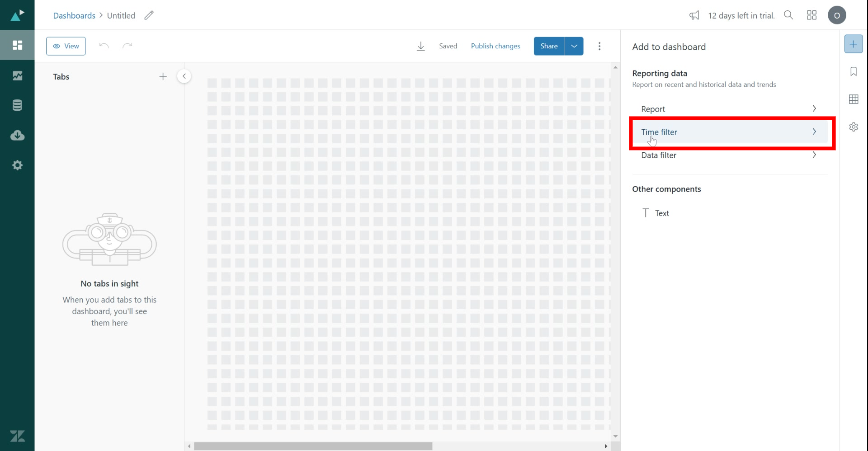Screen dimensions: 868x451
Task: Click Publish changes link
Action: click(x=495, y=46)
